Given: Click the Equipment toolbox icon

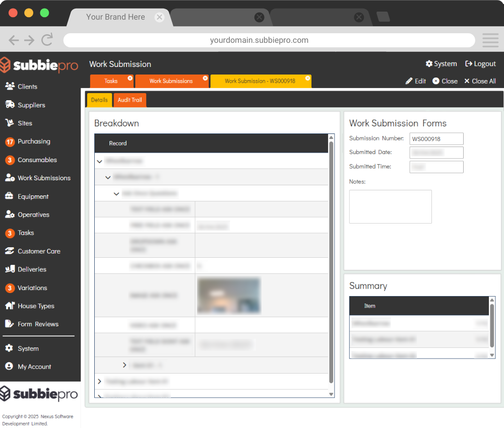Looking at the screenshot, I should [10, 196].
